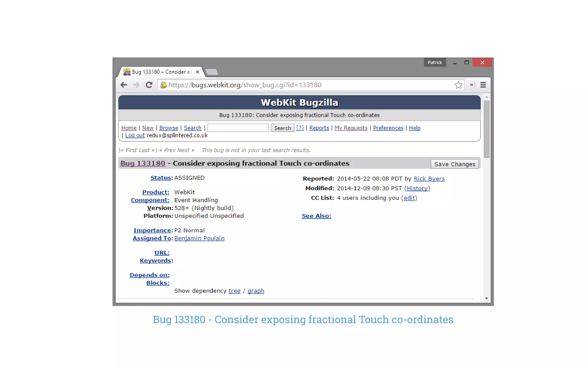Click the scrollbar down arrow
Image resolution: width=588 pixels, height=368 pixels.
tap(486, 298)
